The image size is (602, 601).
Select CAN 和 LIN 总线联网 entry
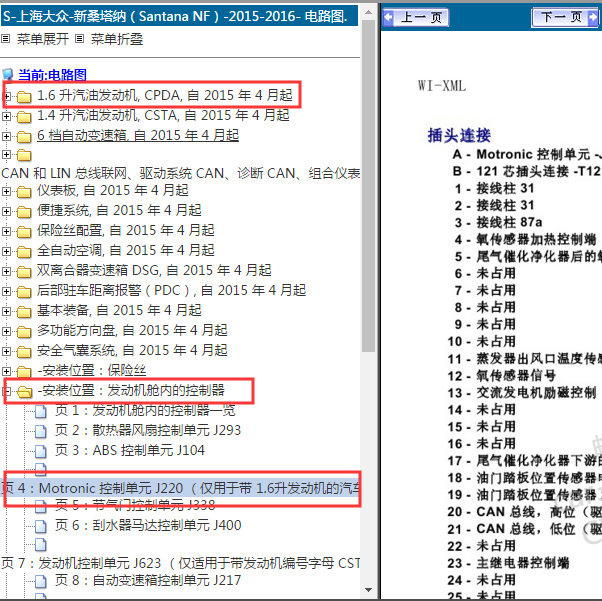(x=180, y=174)
